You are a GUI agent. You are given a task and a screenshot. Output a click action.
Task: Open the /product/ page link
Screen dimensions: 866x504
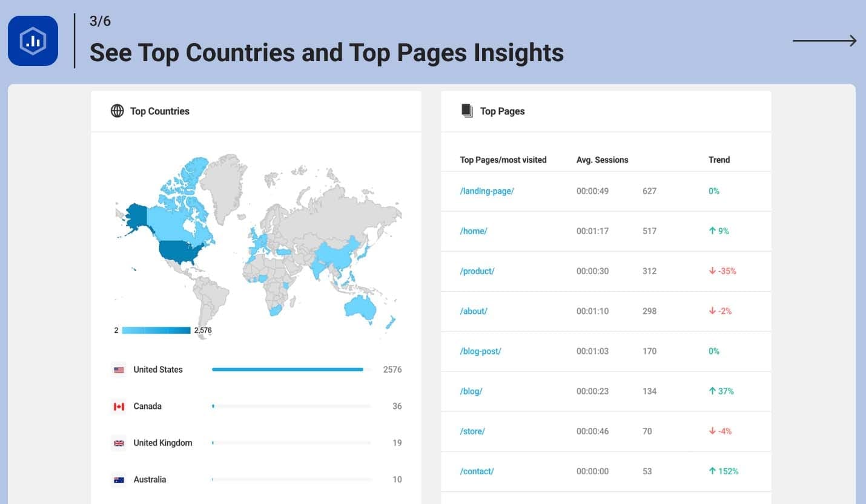(477, 271)
